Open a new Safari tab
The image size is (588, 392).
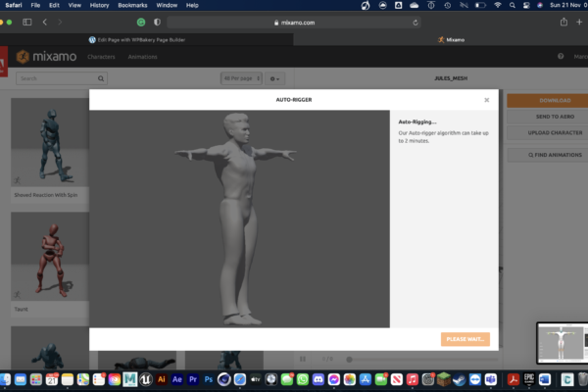(579, 23)
